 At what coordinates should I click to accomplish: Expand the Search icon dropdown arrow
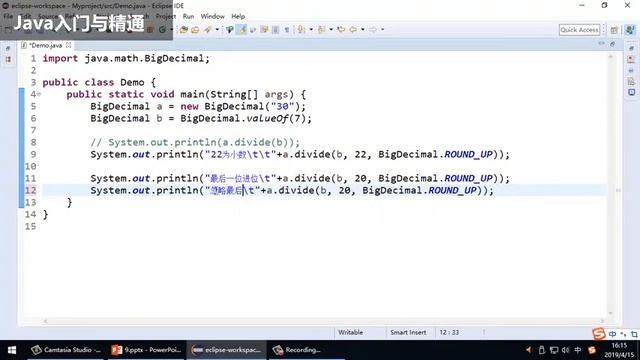(217, 29)
